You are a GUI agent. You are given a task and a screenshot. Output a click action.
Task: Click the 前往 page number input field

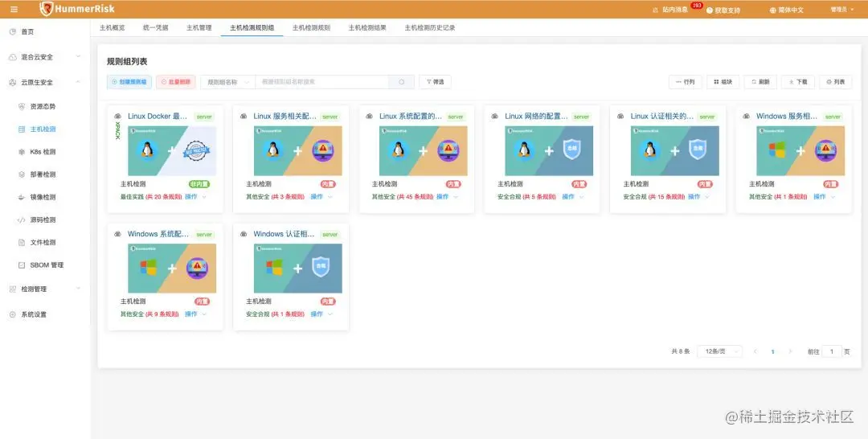pos(832,351)
